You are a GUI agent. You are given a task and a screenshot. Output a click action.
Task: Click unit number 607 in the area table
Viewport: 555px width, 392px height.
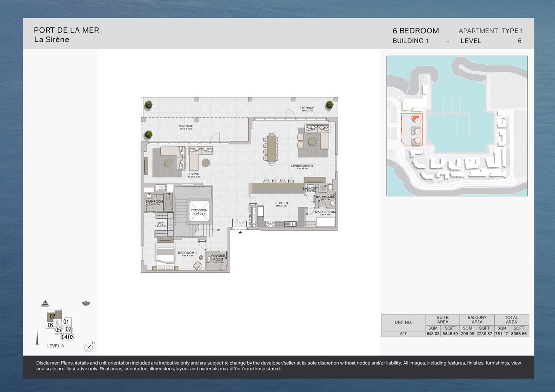(x=404, y=333)
